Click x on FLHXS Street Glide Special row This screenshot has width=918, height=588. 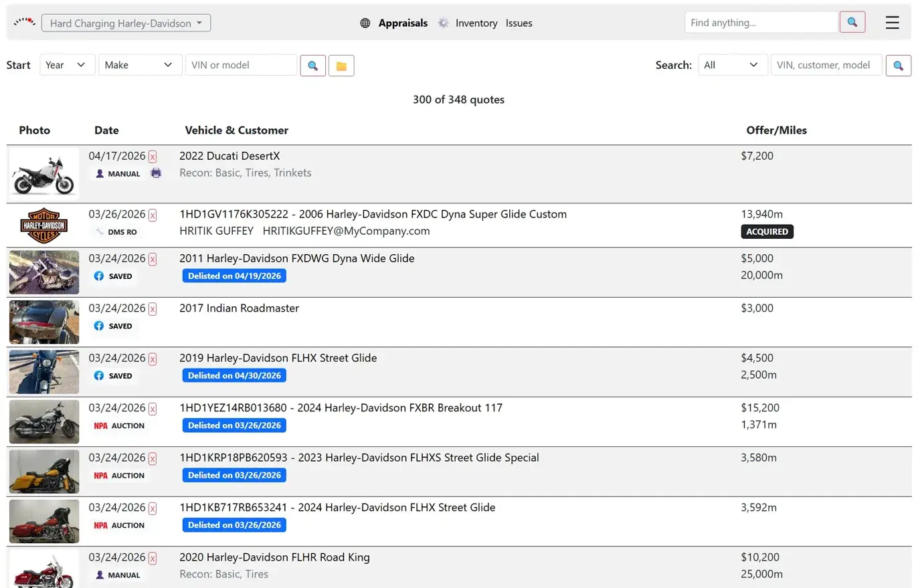point(153,458)
